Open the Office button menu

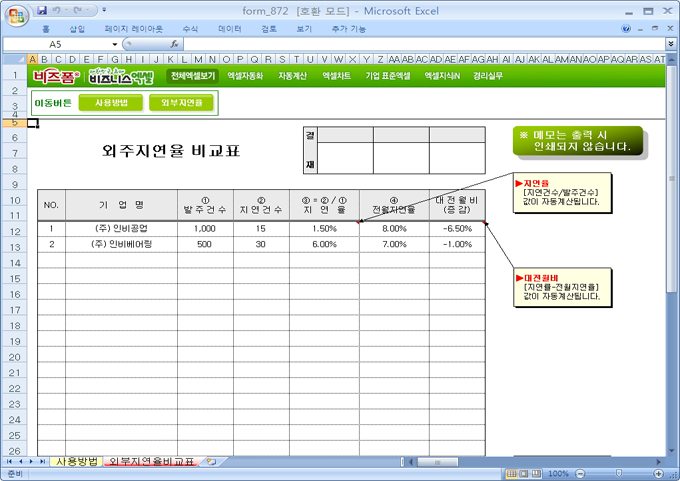(x=16, y=15)
